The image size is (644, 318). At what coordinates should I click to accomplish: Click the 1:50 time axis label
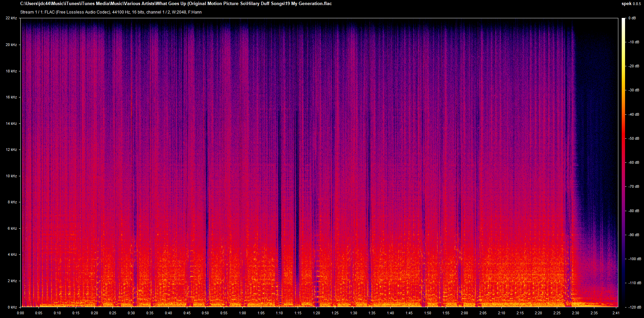(x=427, y=313)
